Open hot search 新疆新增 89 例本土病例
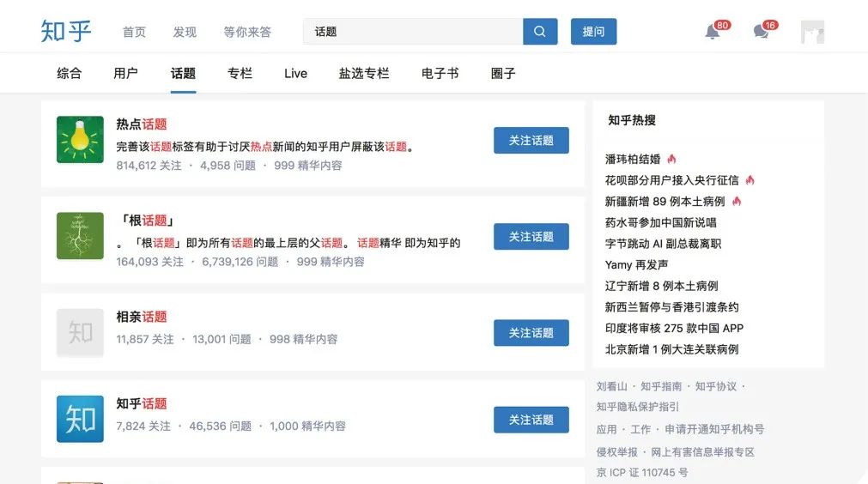Screen dimensions: 868x484 pos(665,202)
